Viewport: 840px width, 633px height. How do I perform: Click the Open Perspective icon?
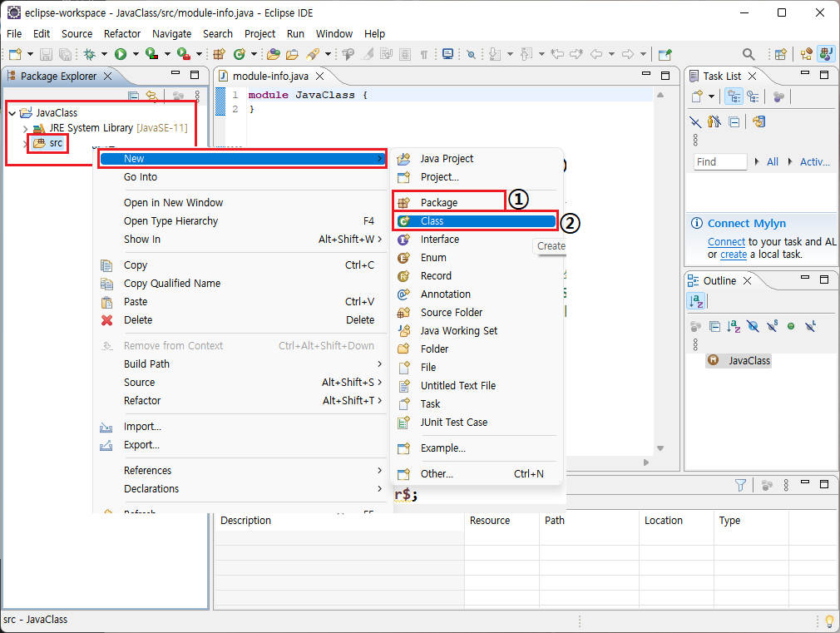(781, 54)
